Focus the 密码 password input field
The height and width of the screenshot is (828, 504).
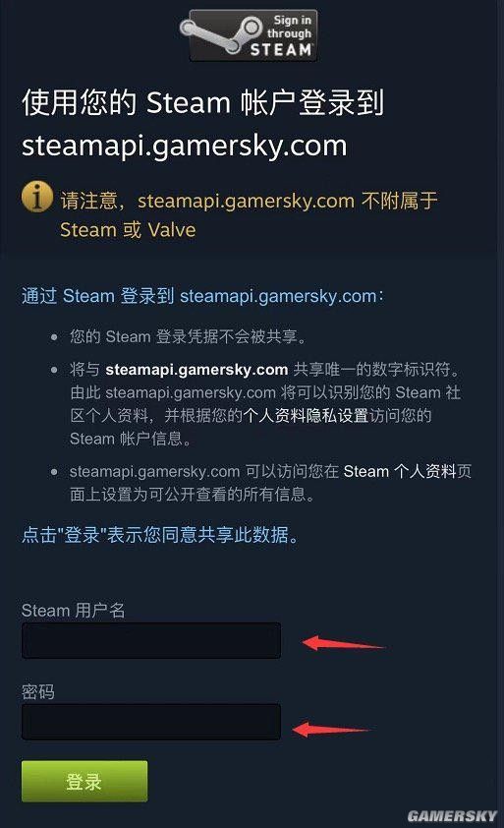click(151, 722)
